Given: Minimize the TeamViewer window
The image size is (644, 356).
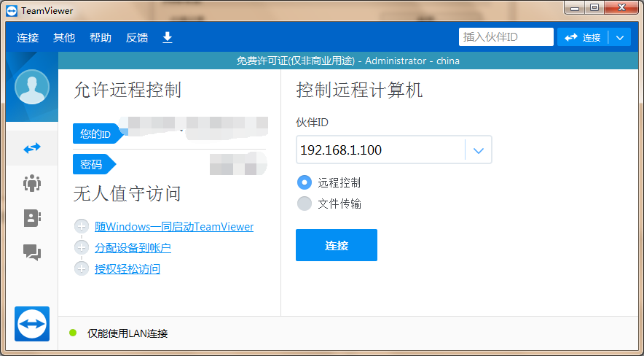Looking at the screenshot, I should [x=575, y=8].
